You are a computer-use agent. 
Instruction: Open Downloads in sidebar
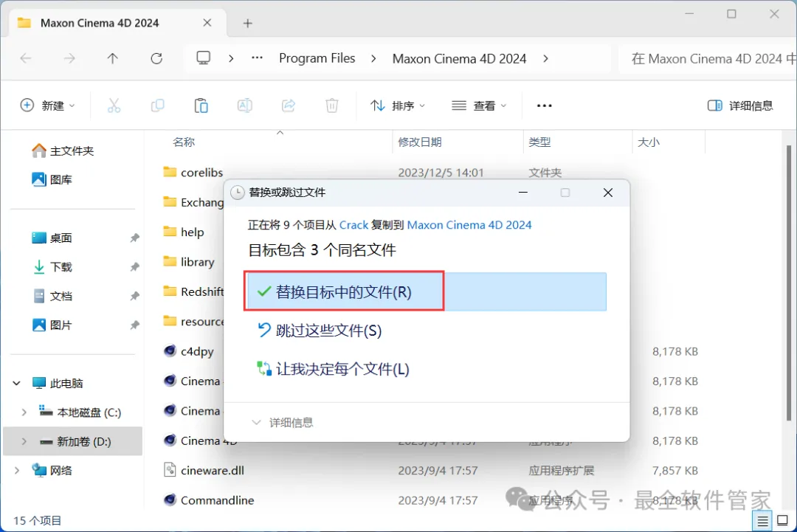pos(52,267)
